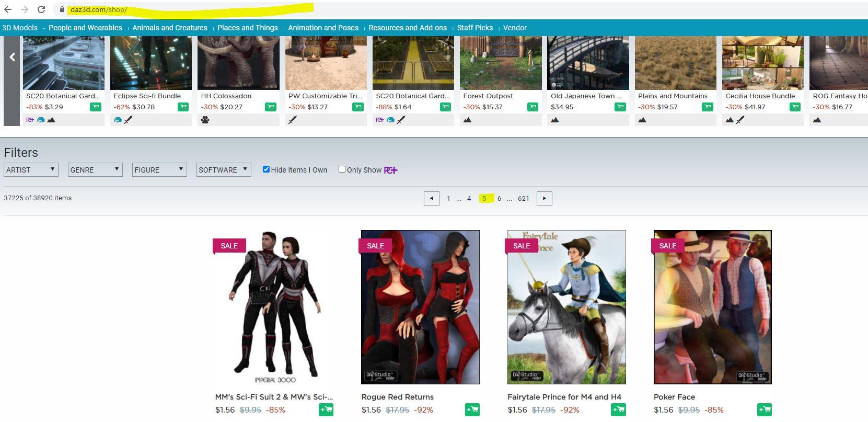Viewport: 868px width, 422px height.
Task: Click the current page number 5
Action: click(x=484, y=199)
